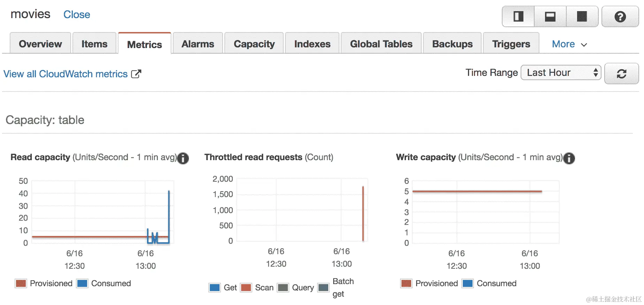This screenshot has width=644, height=305.
Task: Toggle Query legend swatch in Throttled reads
Action: [x=283, y=288]
